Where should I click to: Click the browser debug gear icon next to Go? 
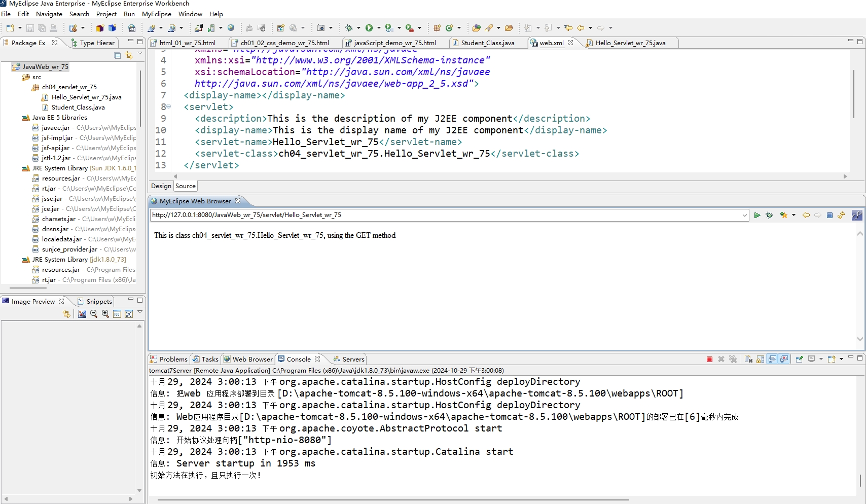click(x=769, y=215)
